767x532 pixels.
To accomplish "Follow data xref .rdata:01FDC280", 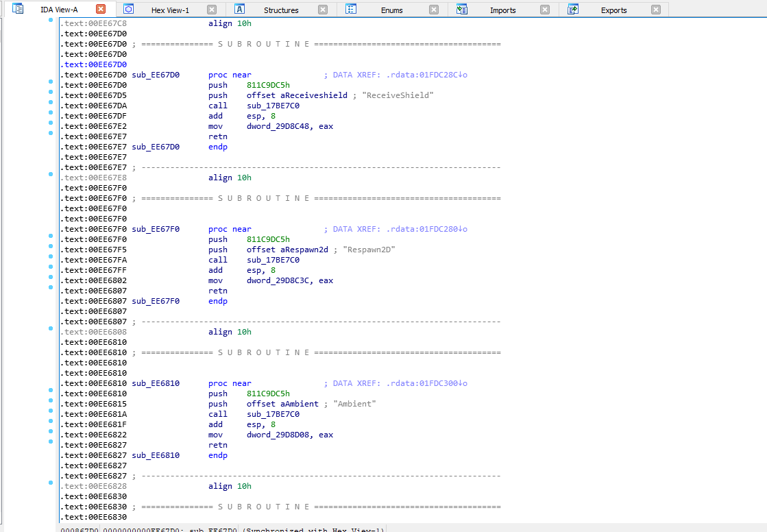I will [x=426, y=229].
